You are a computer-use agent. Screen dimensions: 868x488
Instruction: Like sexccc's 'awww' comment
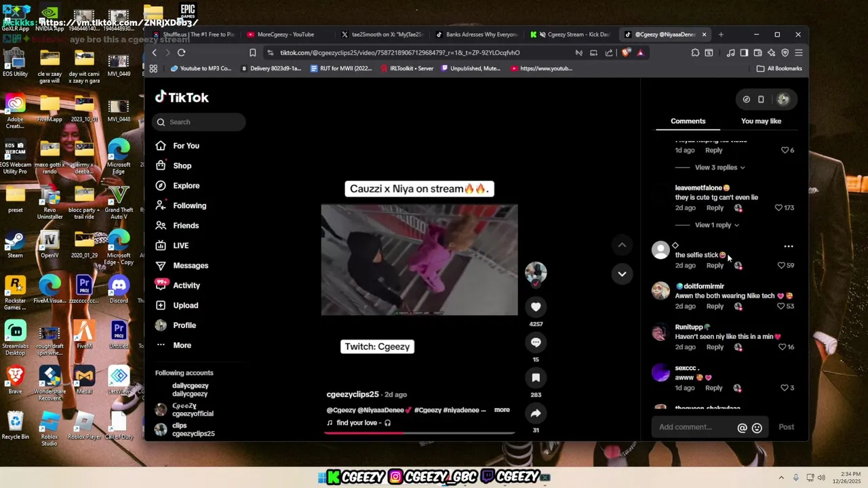784,388
